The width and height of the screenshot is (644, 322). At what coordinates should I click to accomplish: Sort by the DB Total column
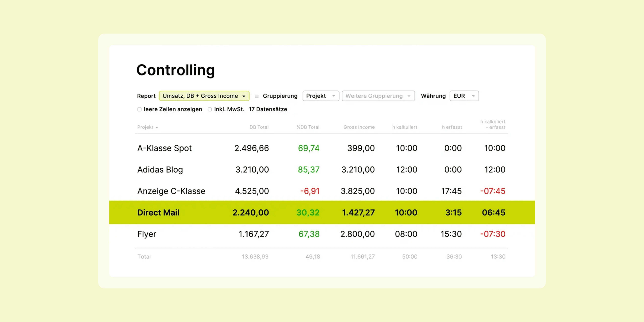click(x=259, y=127)
